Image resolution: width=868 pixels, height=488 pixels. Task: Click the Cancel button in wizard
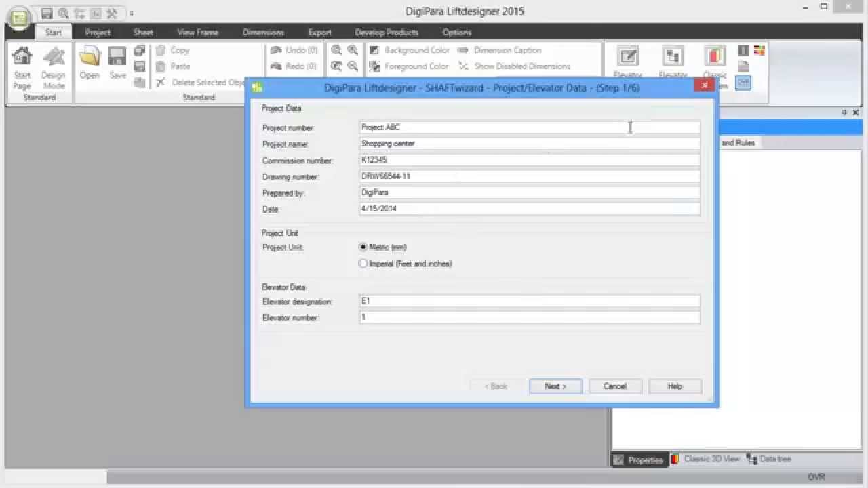(x=615, y=386)
